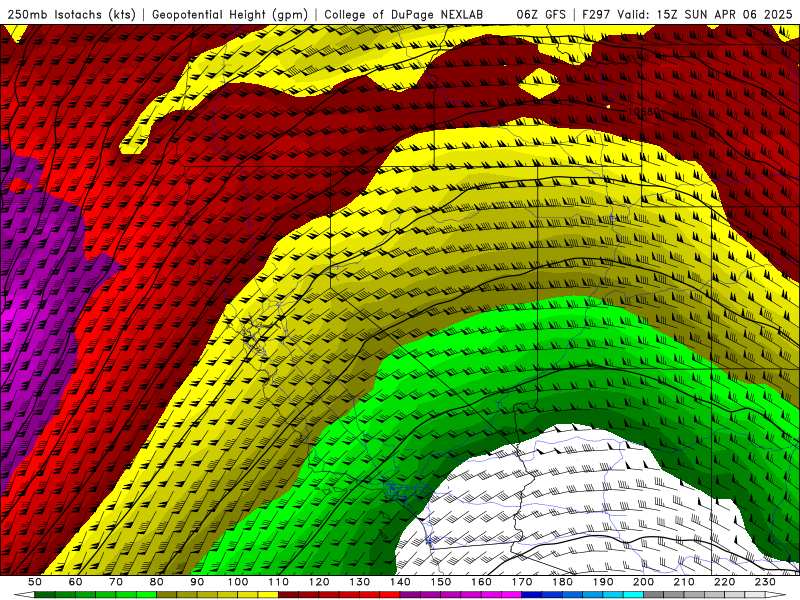The width and height of the screenshot is (800, 600).
Task: Click the "Valid: 15Z SUN APR 06 2025" timestamp
Action: (x=705, y=14)
